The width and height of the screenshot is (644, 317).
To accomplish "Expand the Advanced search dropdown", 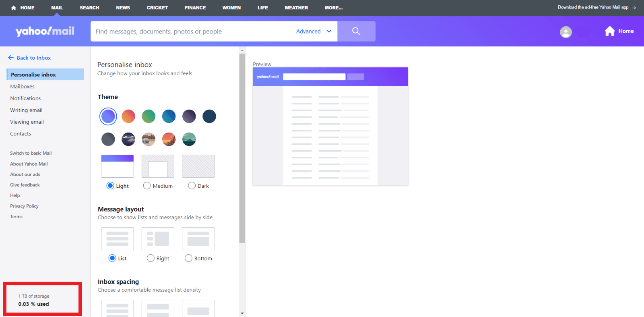I will [x=314, y=31].
